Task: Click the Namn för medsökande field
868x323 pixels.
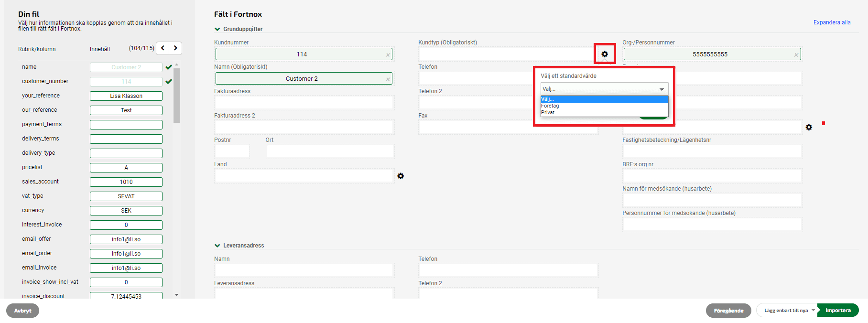Action: 712,200
